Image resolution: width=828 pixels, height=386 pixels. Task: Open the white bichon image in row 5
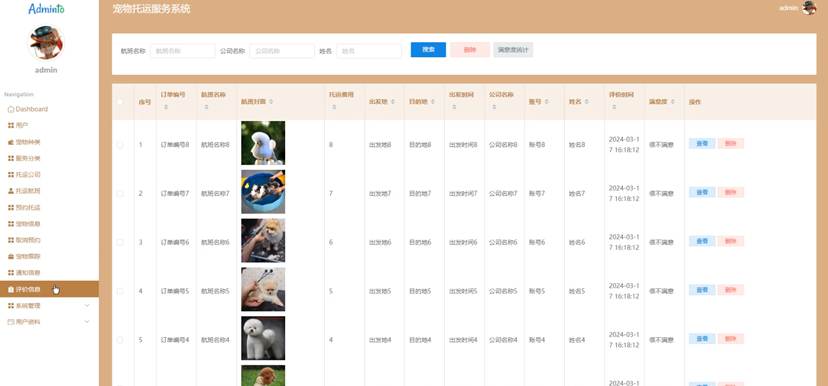pyautogui.click(x=263, y=338)
